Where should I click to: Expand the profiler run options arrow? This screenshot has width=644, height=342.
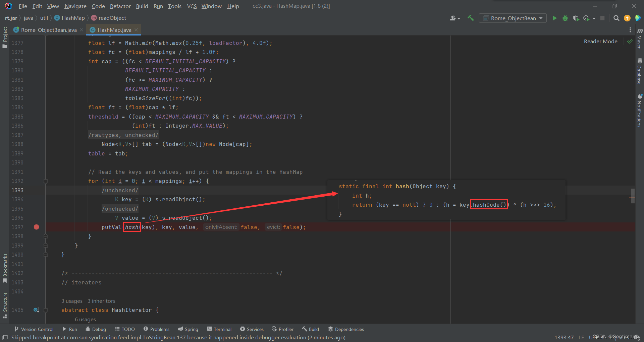[594, 18]
